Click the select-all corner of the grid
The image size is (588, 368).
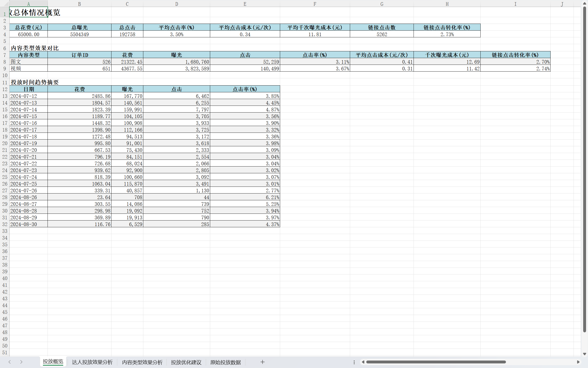pos(5,4)
